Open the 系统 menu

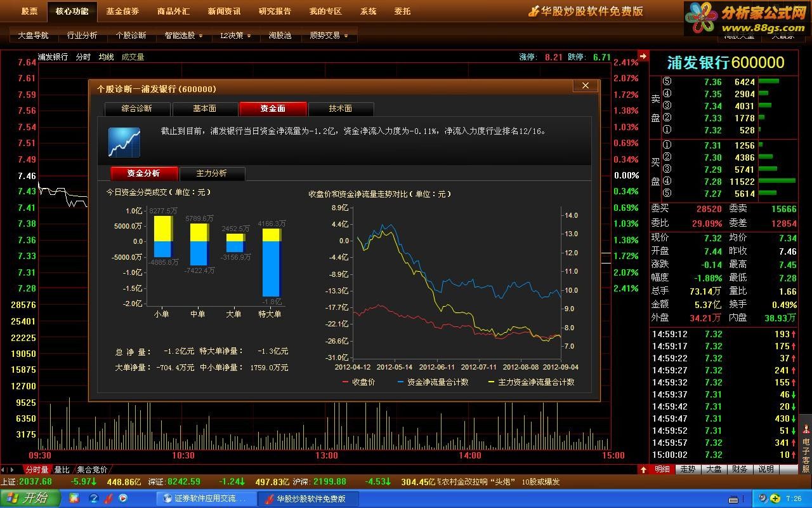[368, 11]
